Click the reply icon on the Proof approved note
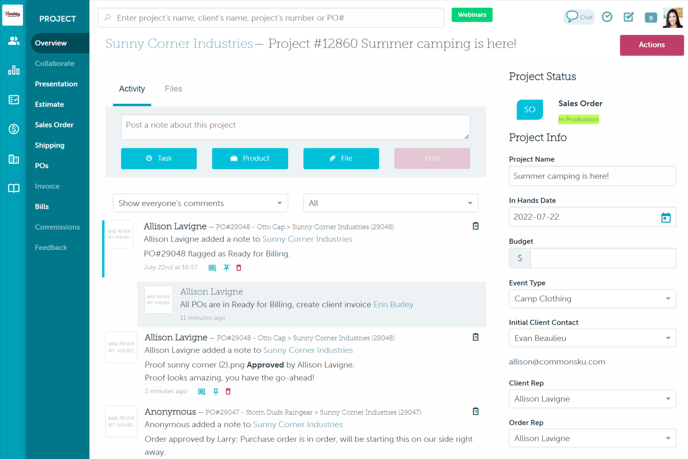688x459 pixels. click(202, 392)
